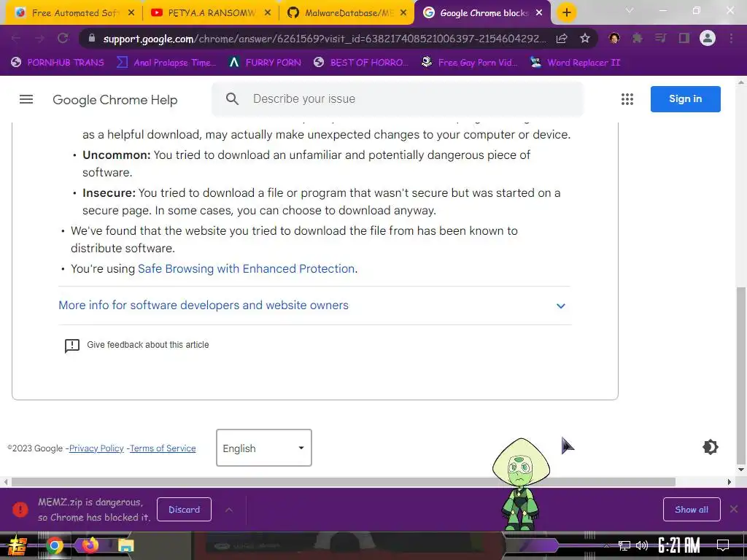Screen dimensions: 747x560
Task: Open the extensions puzzle icon
Action: (x=637, y=38)
